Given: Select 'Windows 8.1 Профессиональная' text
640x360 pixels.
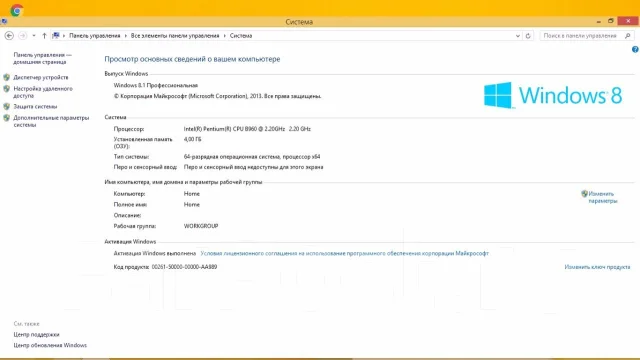Looking at the screenshot, I should (156, 85).
